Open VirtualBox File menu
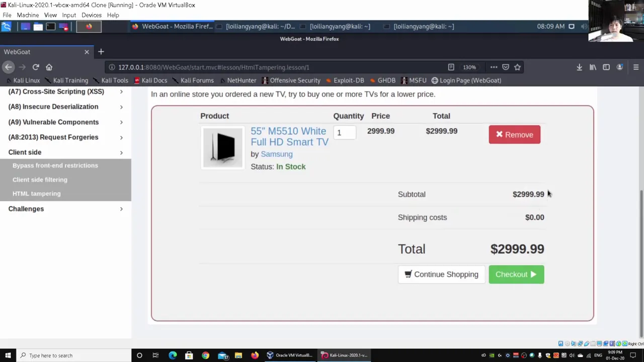 7,15
